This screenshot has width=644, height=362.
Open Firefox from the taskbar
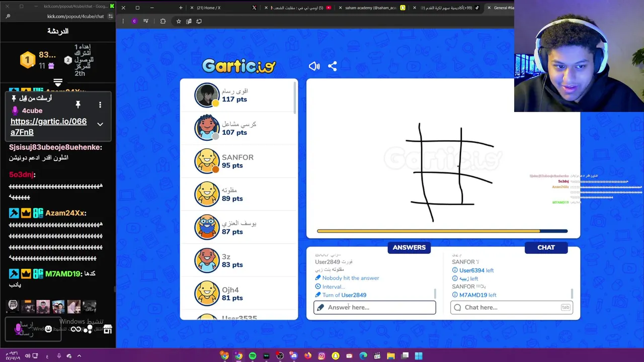(307, 356)
